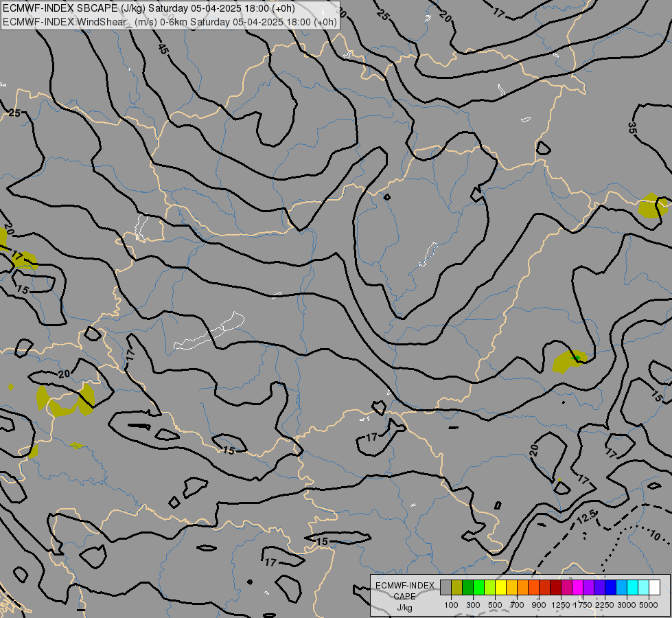This screenshot has width=672, height=618.
Task: Click the '10' dotted contour label
Action: point(655,535)
